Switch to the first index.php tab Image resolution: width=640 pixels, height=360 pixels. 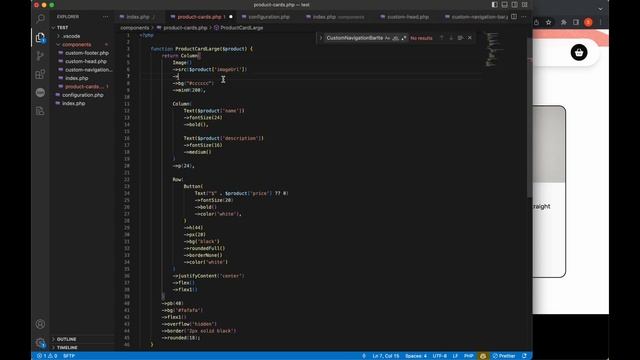pos(138,17)
